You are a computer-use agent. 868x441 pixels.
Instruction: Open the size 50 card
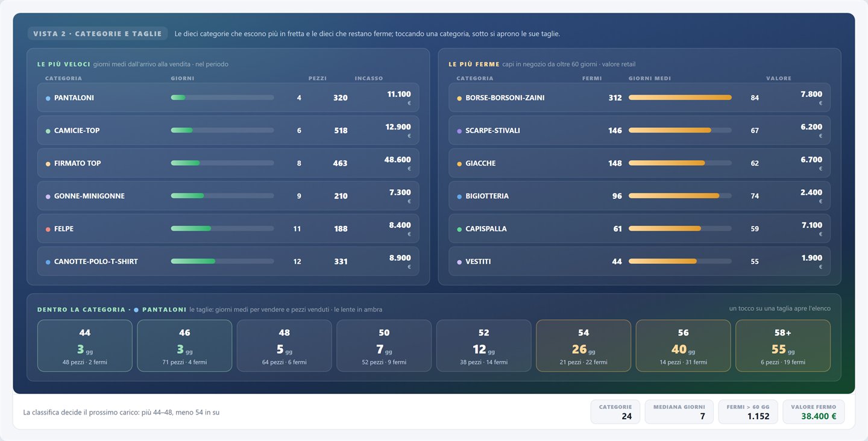[384, 346]
